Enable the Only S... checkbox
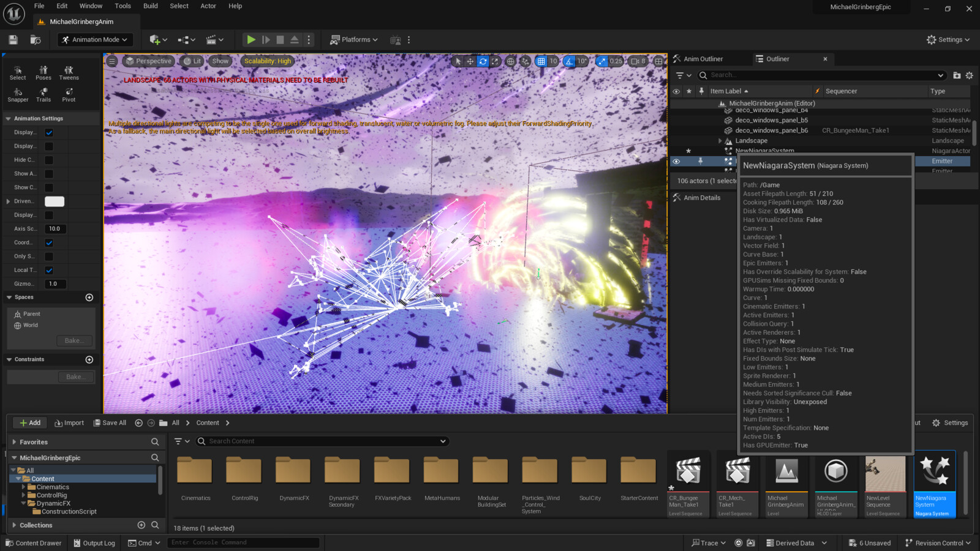The image size is (980, 551). pyautogui.click(x=49, y=257)
